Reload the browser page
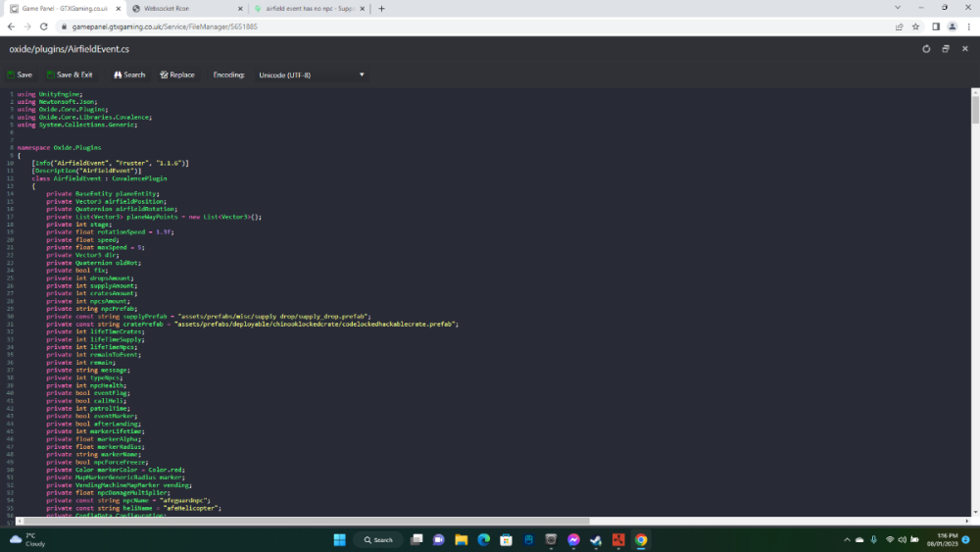The image size is (980, 552). click(x=44, y=26)
